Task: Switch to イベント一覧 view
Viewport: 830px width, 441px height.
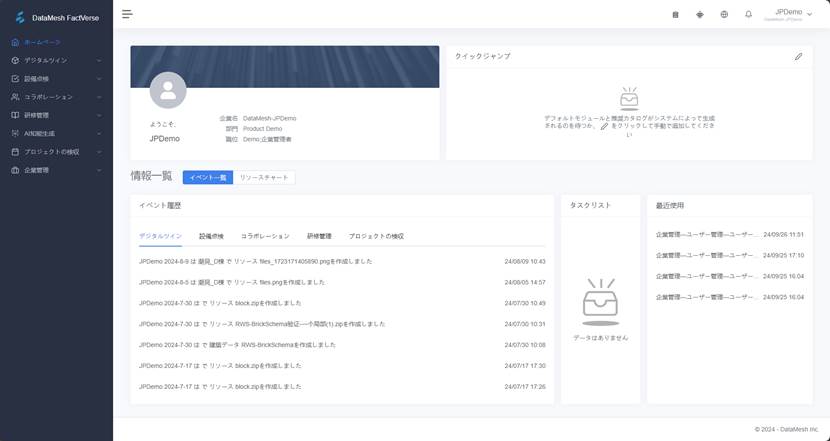Action: [208, 177]
